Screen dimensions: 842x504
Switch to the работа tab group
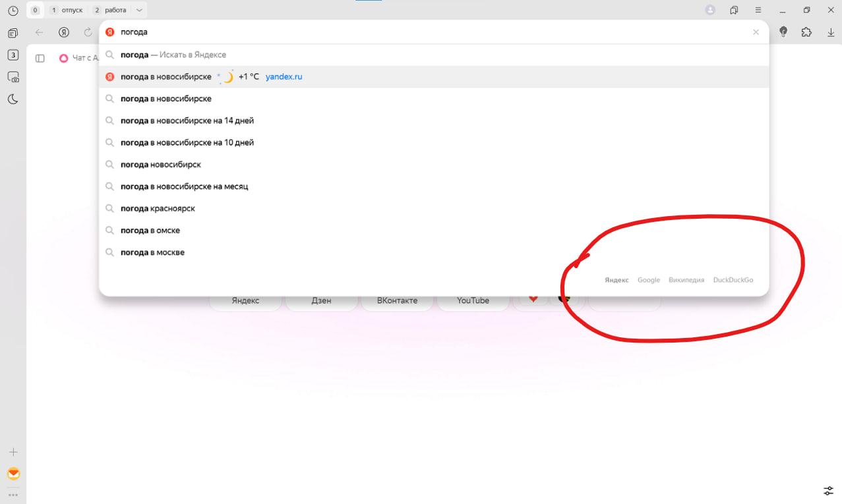[x=109, y=11]
